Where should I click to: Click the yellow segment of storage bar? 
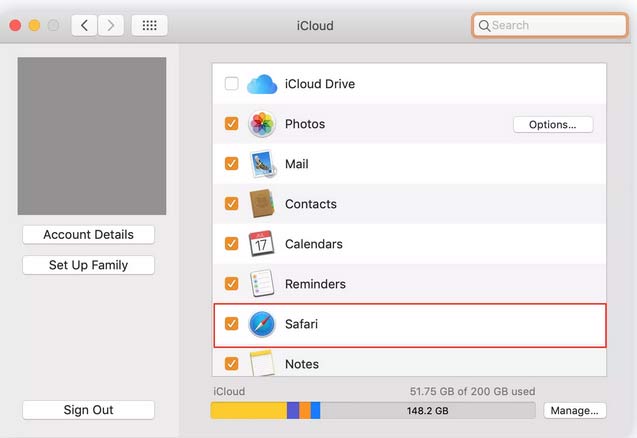point(249,410)
